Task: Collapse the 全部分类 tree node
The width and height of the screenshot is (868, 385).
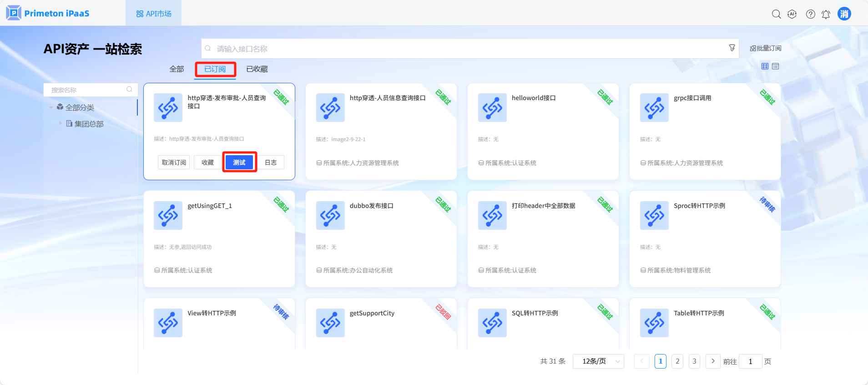Action: tap(51, 108)
